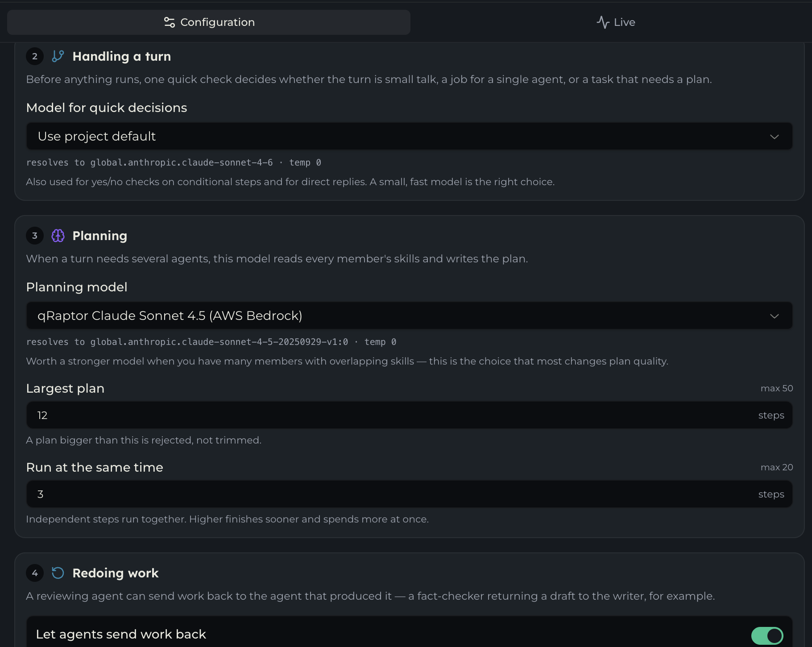Click the chevron on Use project default

pyautogui.click(x=775, y=137)
